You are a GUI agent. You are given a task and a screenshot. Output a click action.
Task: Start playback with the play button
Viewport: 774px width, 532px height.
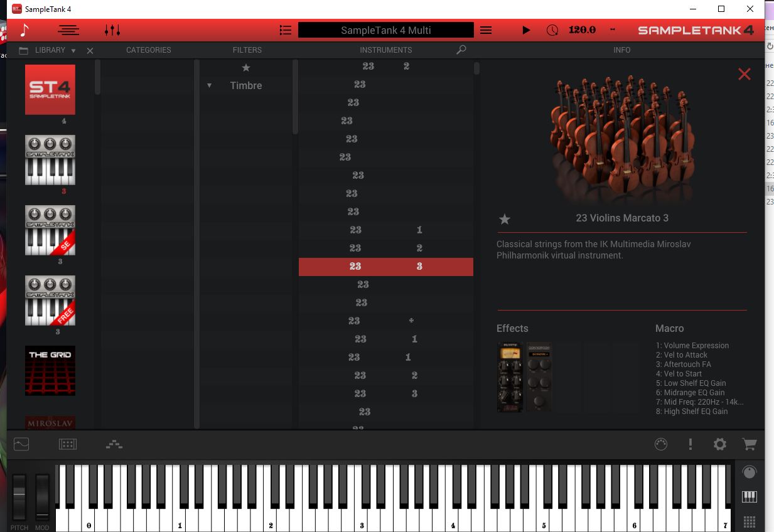pyautogui.click(x=526, y=29)
